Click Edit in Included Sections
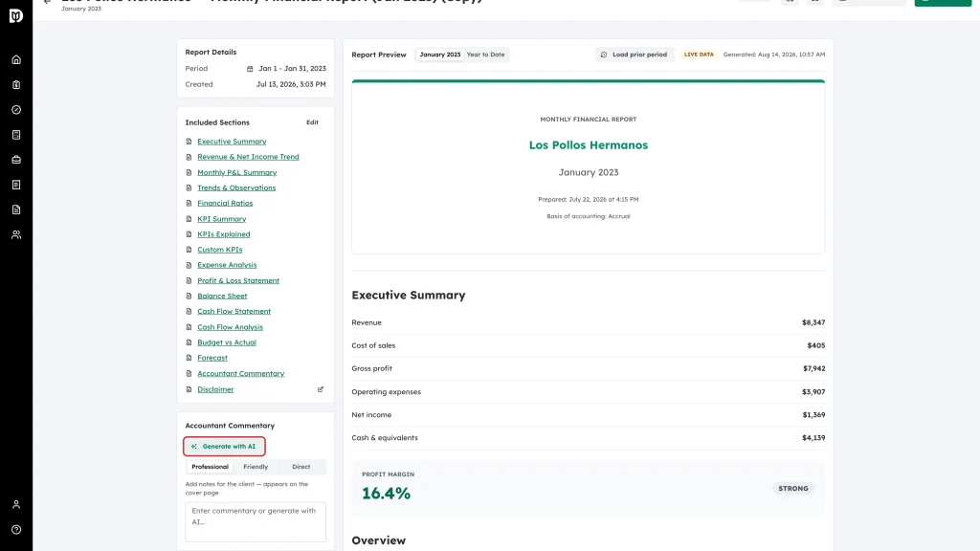 (313, 122)
